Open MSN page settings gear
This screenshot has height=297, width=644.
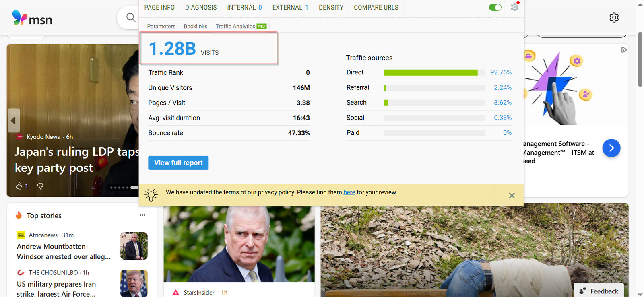[x=614, y=18]
